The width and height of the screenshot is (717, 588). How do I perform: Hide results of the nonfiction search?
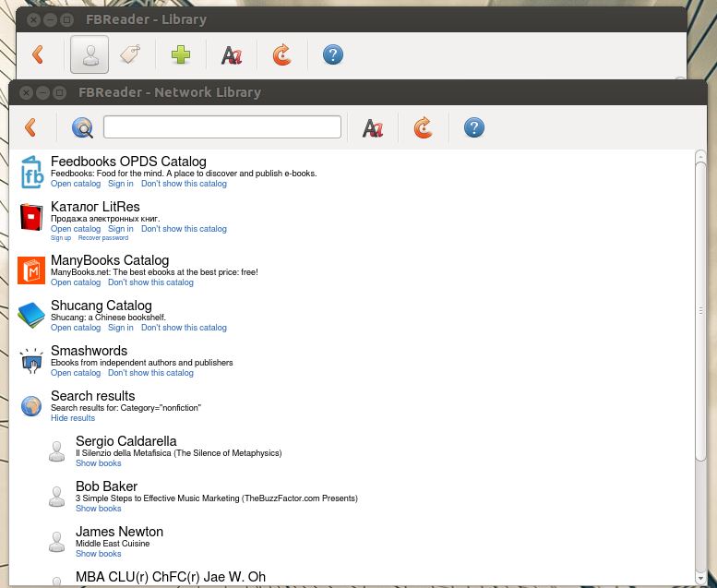(73, 418)
